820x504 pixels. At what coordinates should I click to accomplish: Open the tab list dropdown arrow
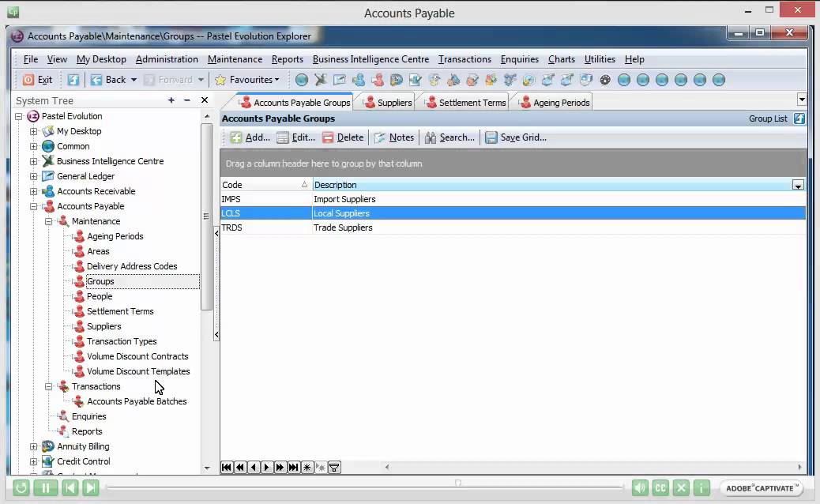tap(802, 100)
